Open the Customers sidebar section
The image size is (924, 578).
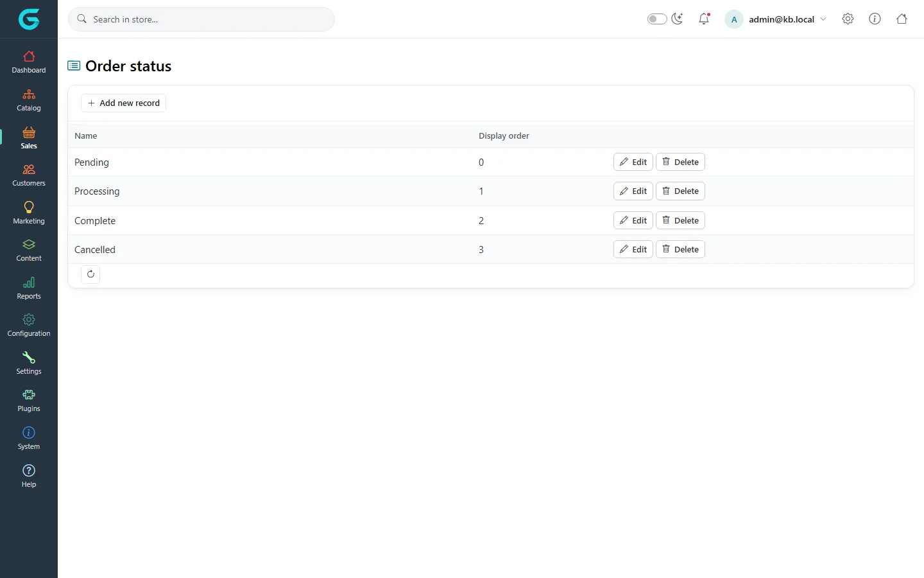pyautogui.click(x=29, y=175)
